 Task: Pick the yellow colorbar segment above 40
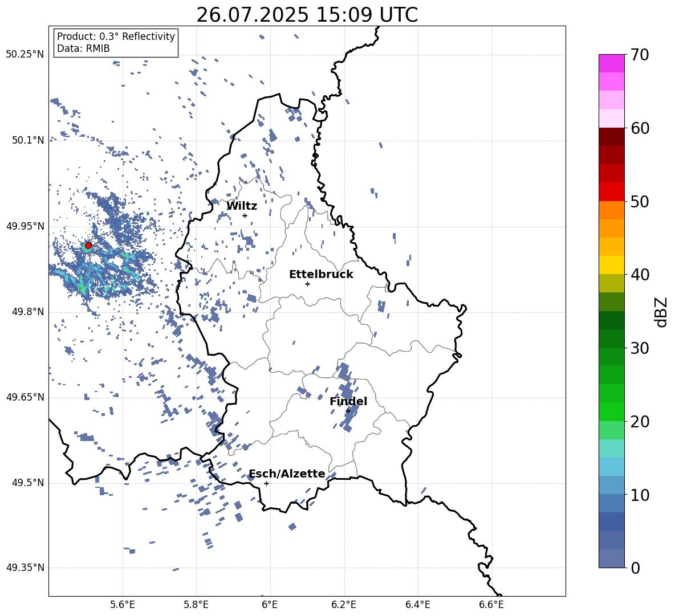[612, 265]
